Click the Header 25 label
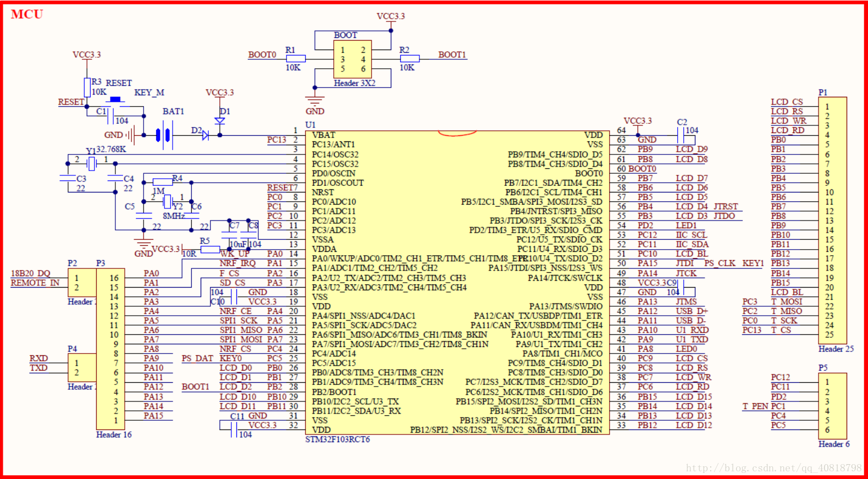The image size is (868, 479). [836, 349]
